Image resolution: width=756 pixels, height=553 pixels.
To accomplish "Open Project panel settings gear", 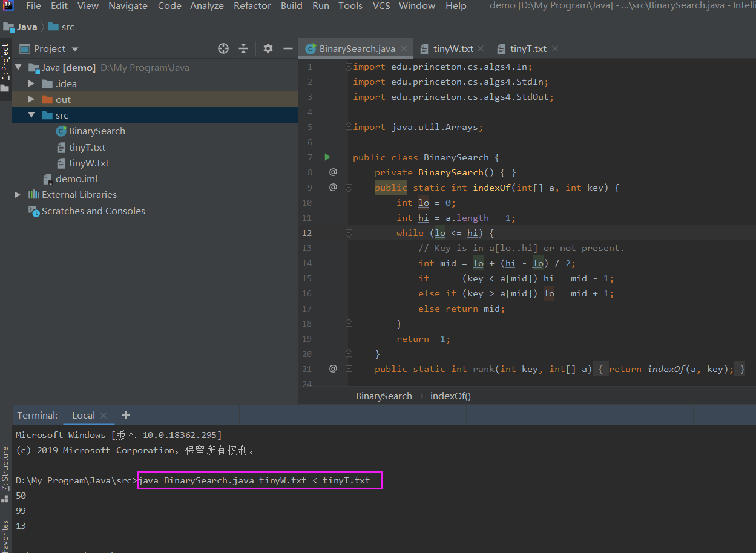I will coord(268,49).
